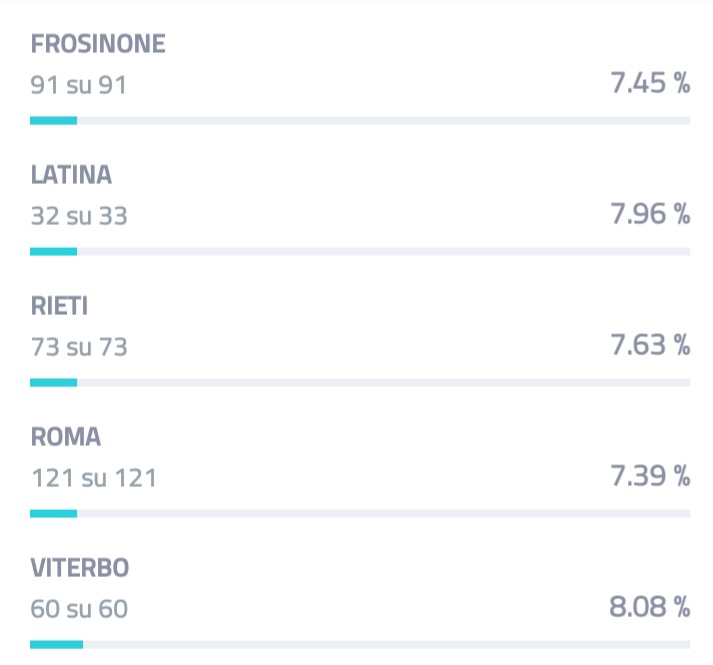The height and width of the screenshot is (665, 713).
Task: Click the Roma turnout progress bar
Action: point(360,514)
